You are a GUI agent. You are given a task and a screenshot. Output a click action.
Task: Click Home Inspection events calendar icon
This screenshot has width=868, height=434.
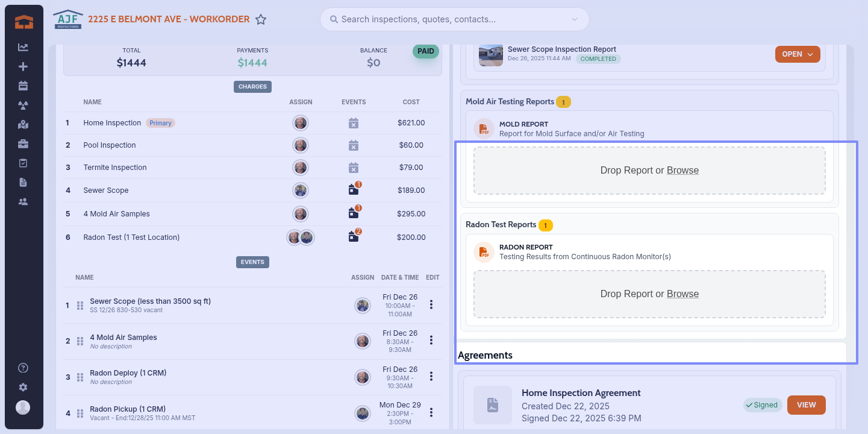pos(354,123)
